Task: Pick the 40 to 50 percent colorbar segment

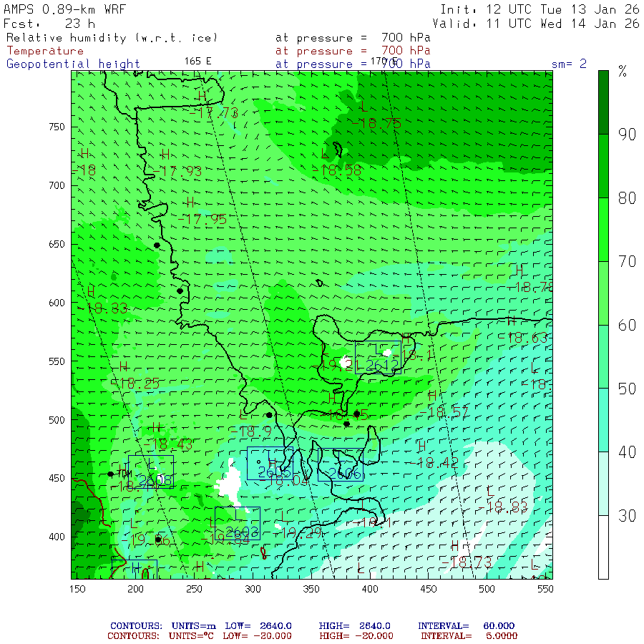Action: pos(603,420)
